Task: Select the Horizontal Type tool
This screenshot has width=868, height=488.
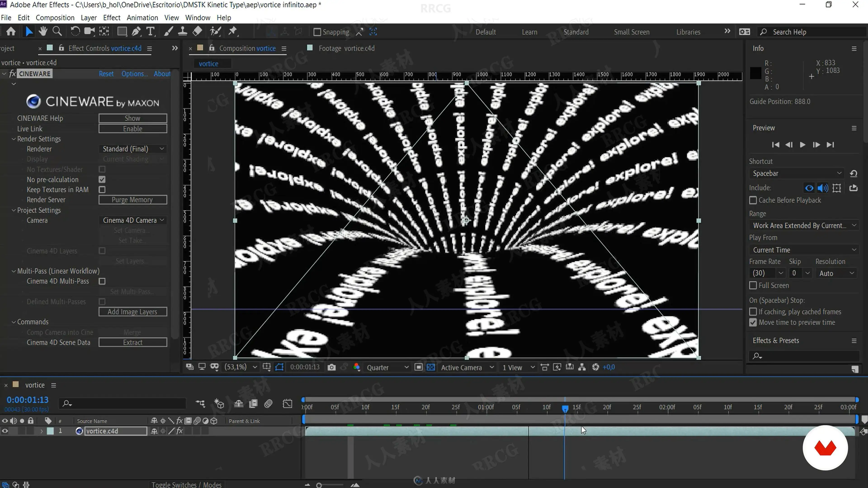Action: 151,32
